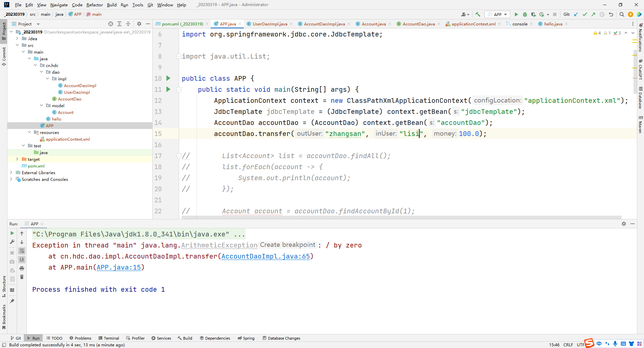Click the orange update arrow icon
The width and height of the screenshot is (644, 348).
(x=631, y=14)
